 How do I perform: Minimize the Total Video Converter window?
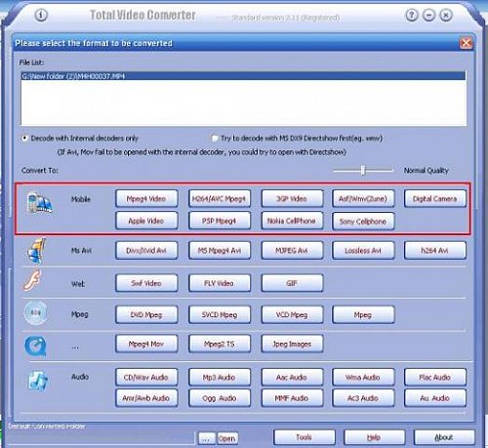coord(428,15)
